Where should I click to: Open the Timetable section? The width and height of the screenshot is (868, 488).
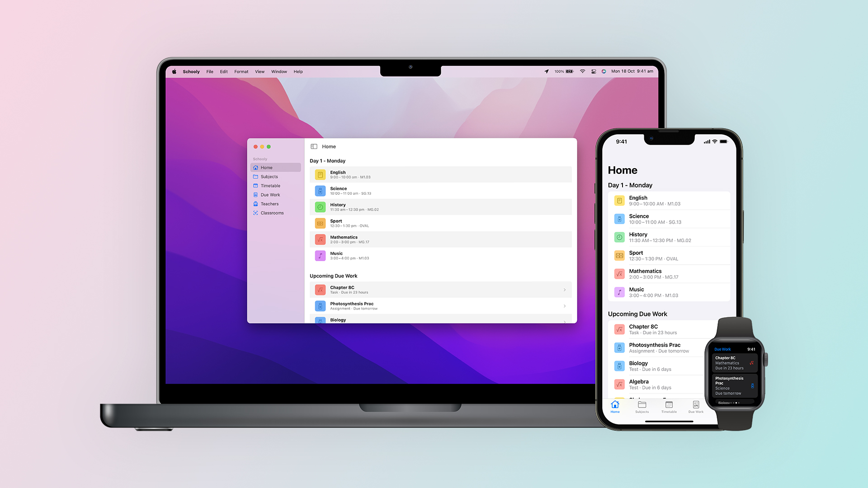(x=270, y=185)
